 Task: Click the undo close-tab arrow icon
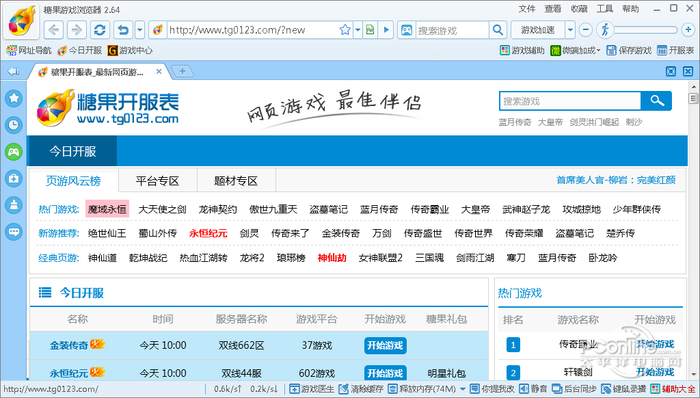pyautogui.click(x=123, y=30)
